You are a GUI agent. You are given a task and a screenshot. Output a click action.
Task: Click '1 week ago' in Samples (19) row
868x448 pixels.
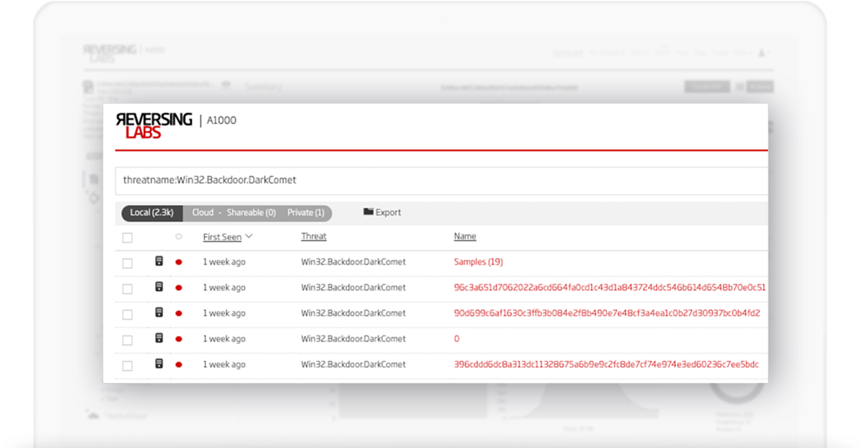point(224,262)
